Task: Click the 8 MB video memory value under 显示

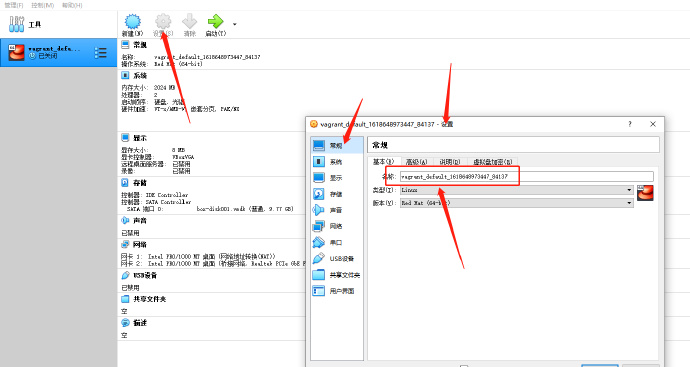Action: coord(178,150)
